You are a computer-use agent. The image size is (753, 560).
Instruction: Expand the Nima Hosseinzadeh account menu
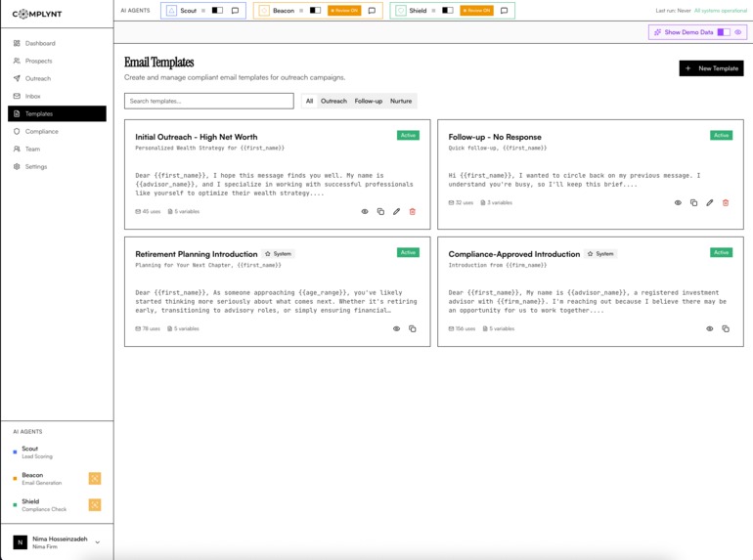pyautogui.click(x=57, y=542)
